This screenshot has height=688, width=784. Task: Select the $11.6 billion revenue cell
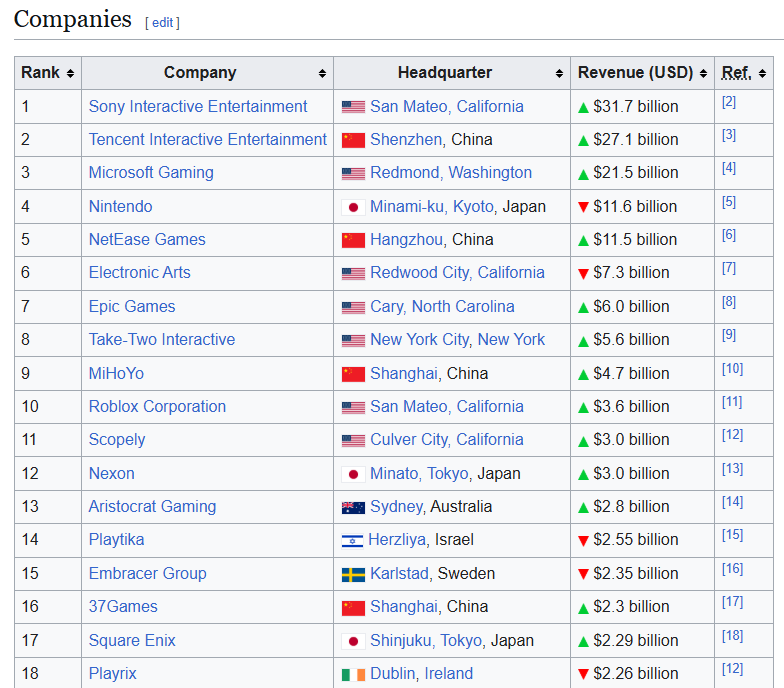(x=642, y=206)
